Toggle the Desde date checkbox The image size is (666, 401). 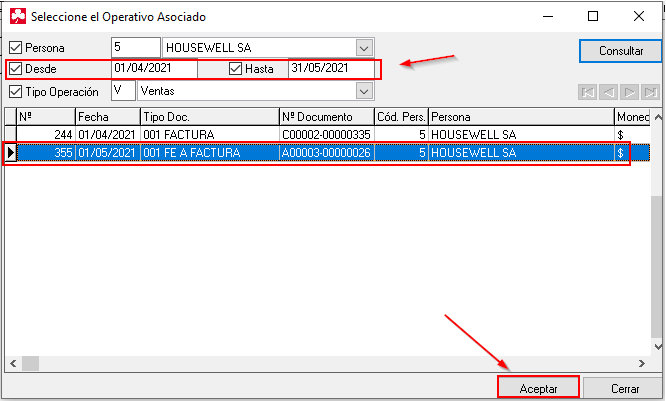(x=15, y=69)
